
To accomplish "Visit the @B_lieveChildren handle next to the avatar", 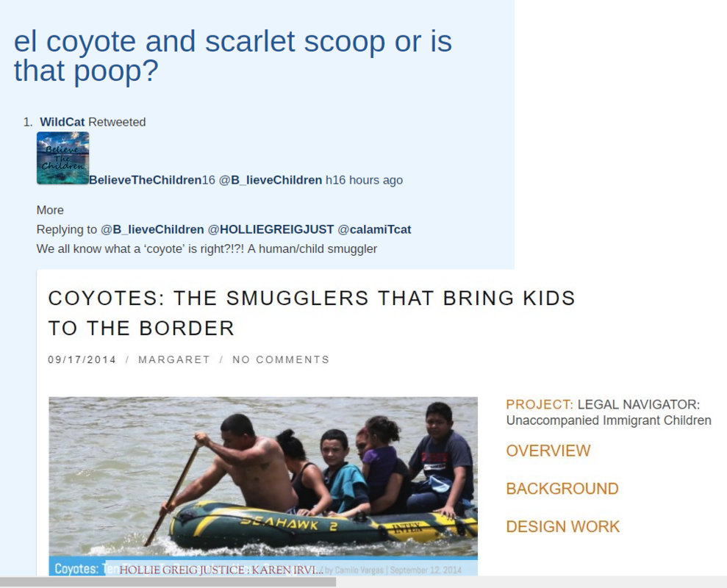I will [270, 180].
